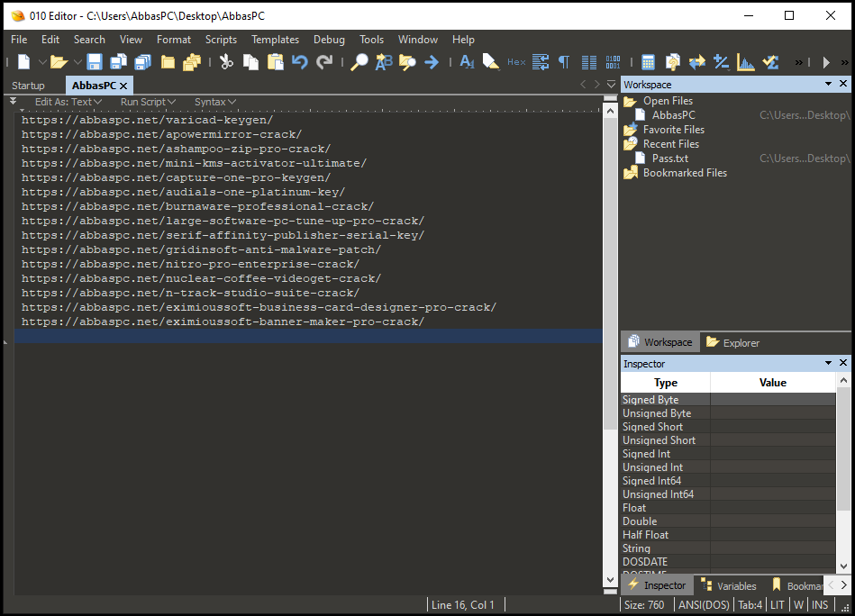Click the Close file folder icon

coord(168,63)
